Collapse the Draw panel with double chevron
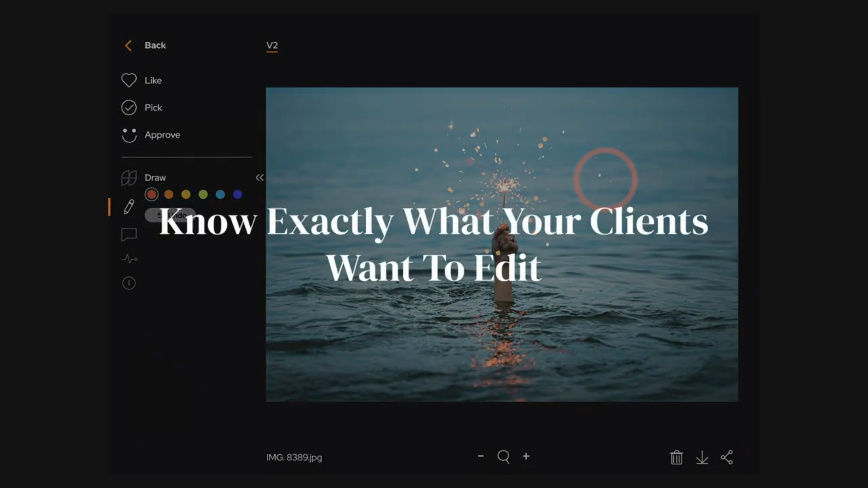868x488 pixels. click(259, 178)
